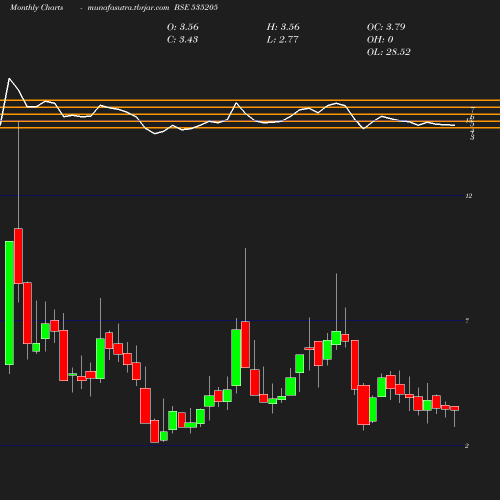Click the price axis label 2

tap(467, 446)
